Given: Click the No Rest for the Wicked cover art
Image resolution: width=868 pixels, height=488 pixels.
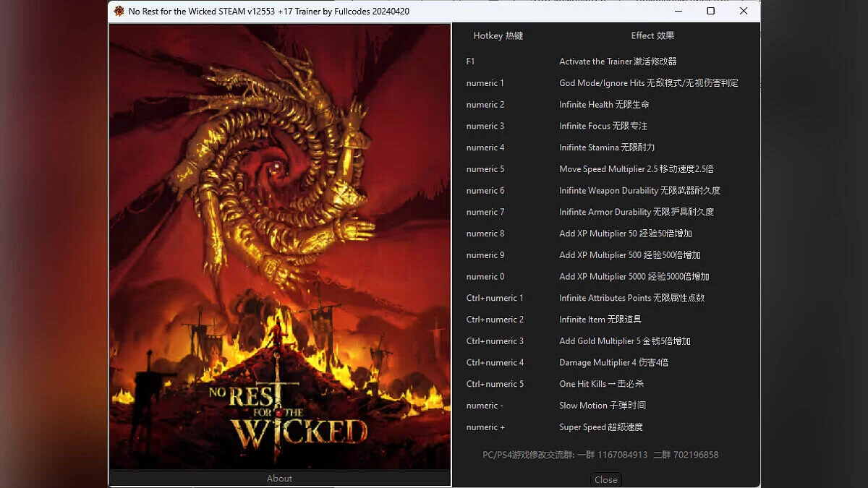Looking at the screenshot, I should pos(279,246).
